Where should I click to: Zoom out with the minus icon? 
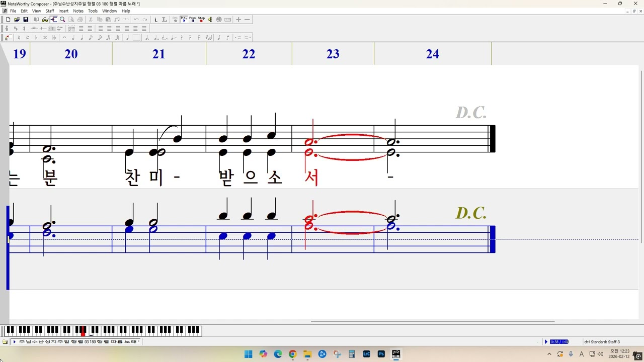pos(247,20)
